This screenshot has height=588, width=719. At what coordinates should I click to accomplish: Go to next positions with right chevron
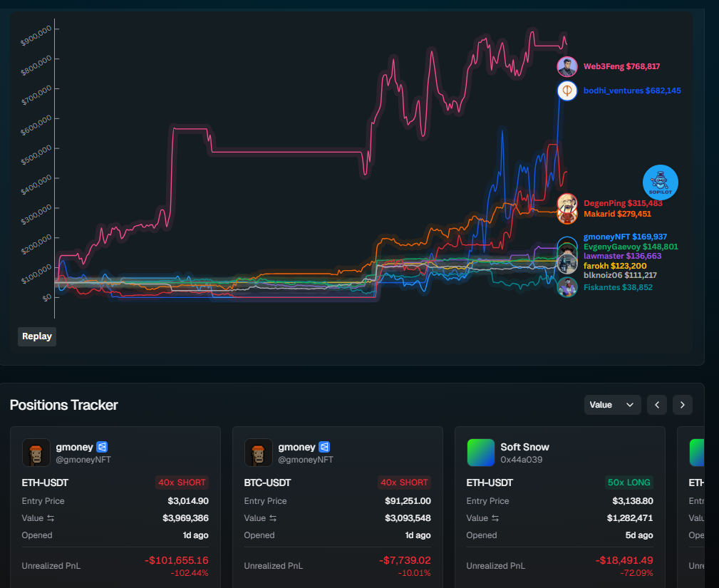coord(682,405)
